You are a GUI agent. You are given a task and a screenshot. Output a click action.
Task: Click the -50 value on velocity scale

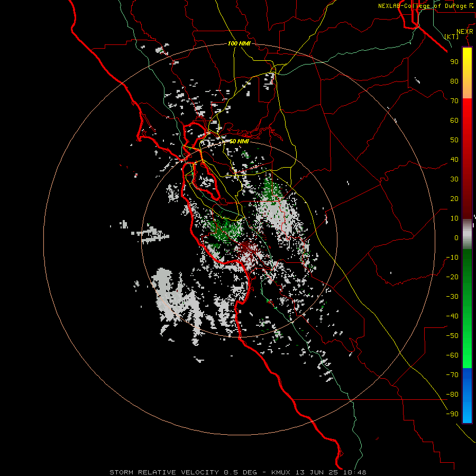click(x=452, y=336)
